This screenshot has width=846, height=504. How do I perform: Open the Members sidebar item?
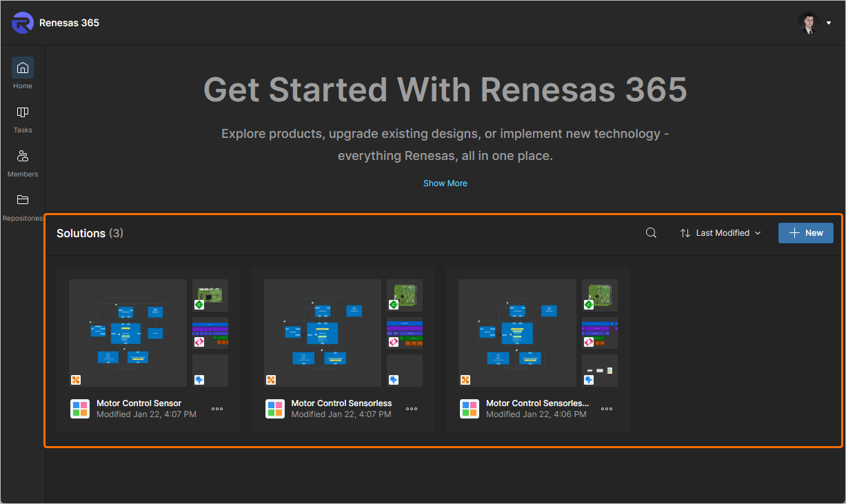pyautogui.click(x=23, y=163)
